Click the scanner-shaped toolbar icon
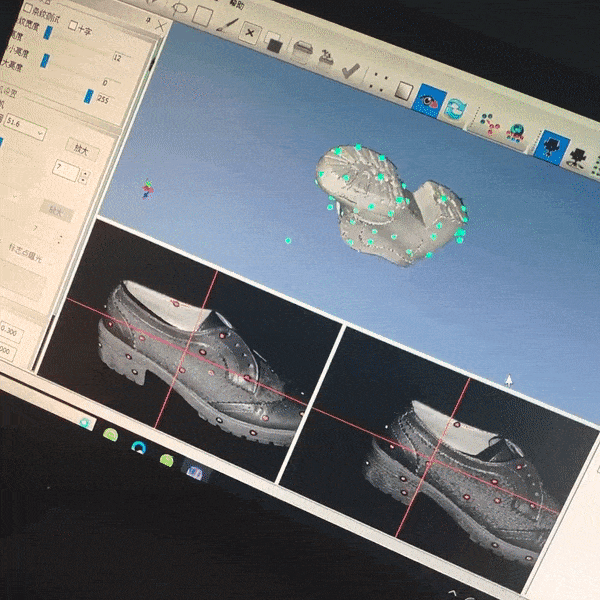The image size is (600, 600). click(x=302, y=51)
